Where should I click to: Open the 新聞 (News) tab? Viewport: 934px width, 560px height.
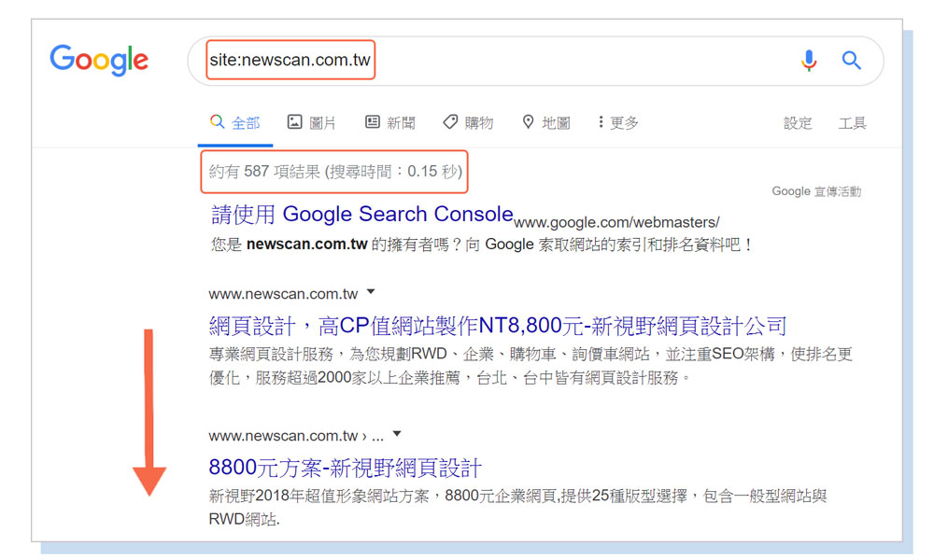click(390, 123)
